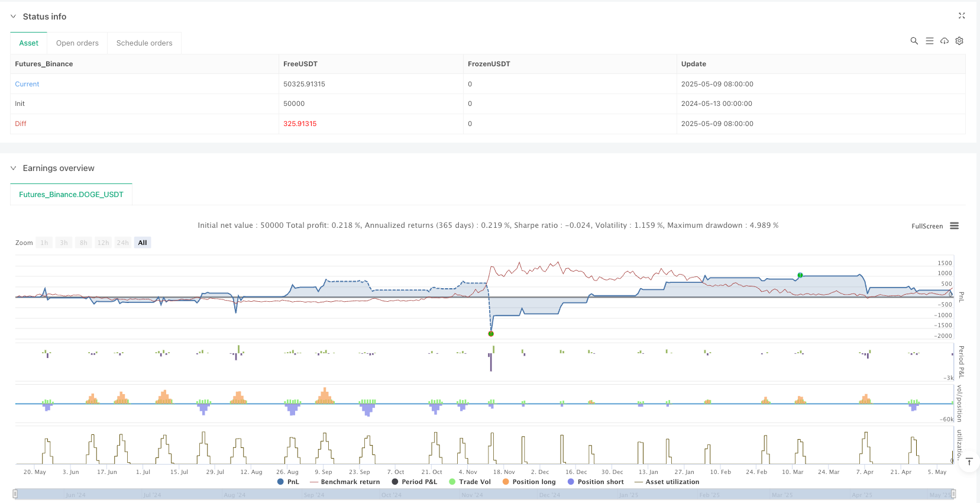
Task: Click the green marker on PnL line
Action: [800, 275]
